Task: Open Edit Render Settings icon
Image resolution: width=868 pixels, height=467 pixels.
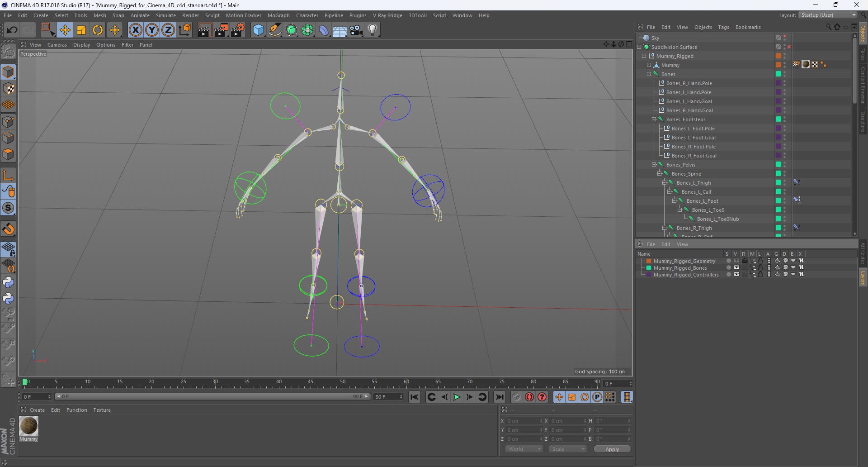Action: [238, 30]
